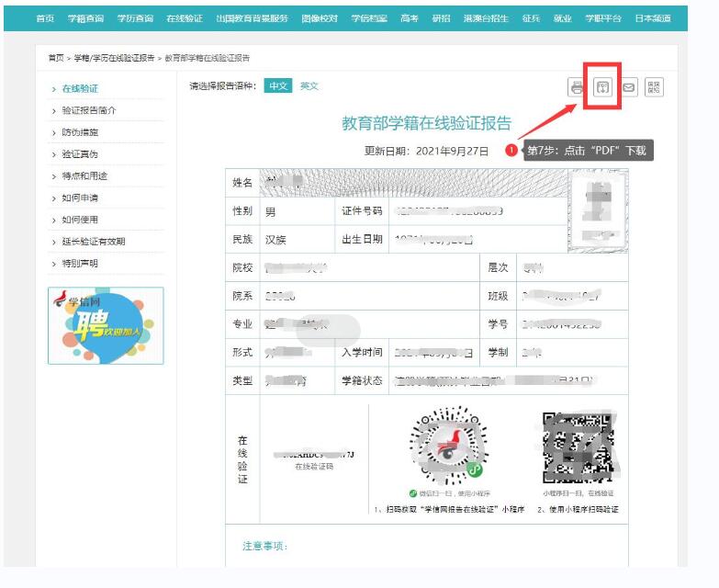719x588 pixels.
Task: Open 如何申请 sidebar item
Action: click(x=80, y=198)
